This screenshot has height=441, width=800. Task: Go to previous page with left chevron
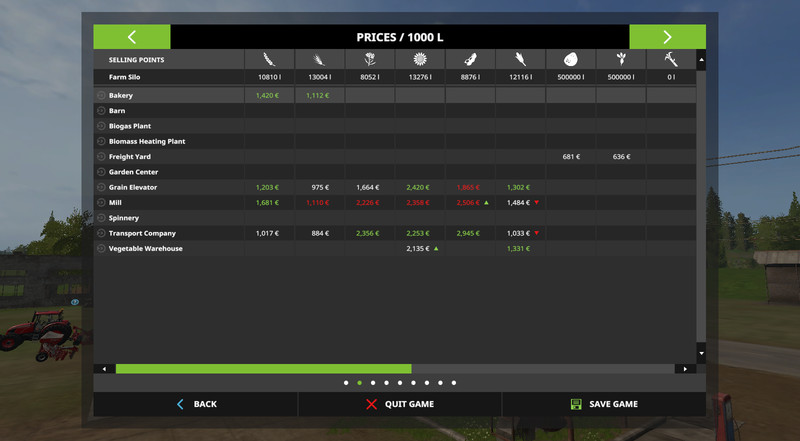tap(132, 37)
